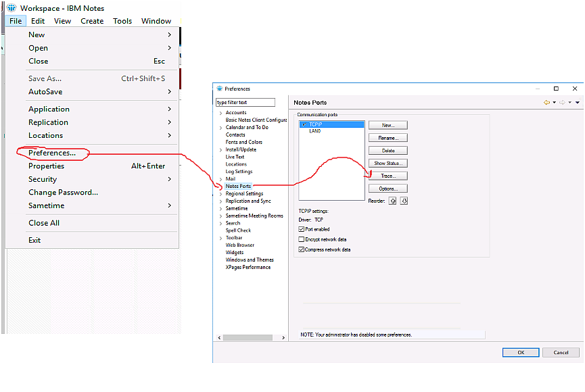Open the New submenu
The image size is (585, 392).
click(x=92, y=34)
